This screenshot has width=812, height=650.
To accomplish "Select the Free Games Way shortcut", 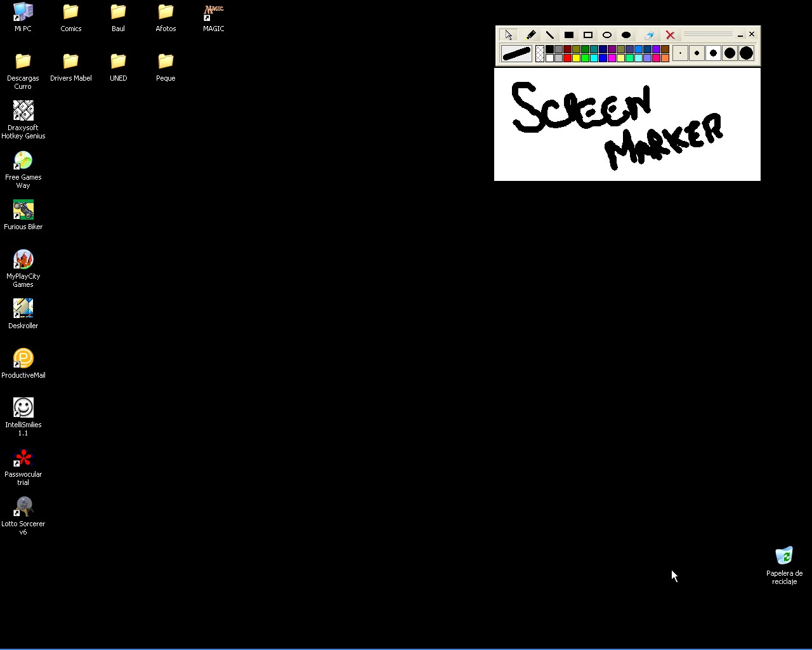I will [23, 169].
